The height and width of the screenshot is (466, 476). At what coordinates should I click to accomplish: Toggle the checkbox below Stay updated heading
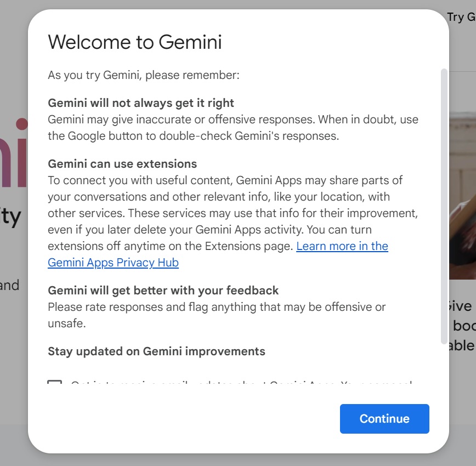coord(54,384)
